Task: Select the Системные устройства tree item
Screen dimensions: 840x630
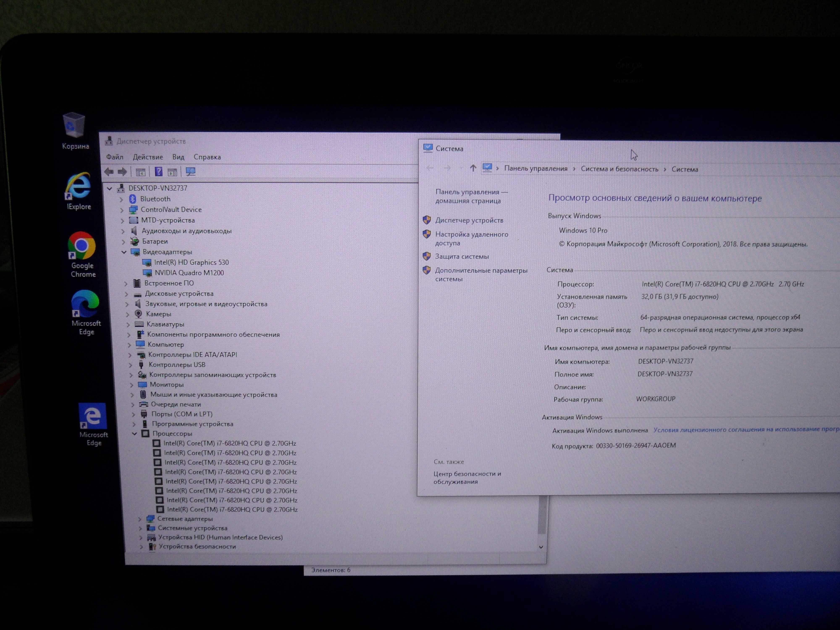Action: 192,528
